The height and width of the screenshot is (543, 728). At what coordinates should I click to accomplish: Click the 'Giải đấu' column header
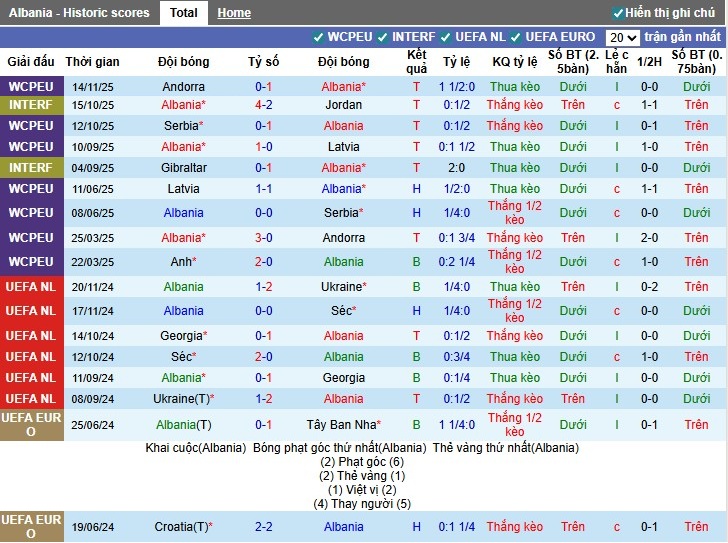coord(31,62)
